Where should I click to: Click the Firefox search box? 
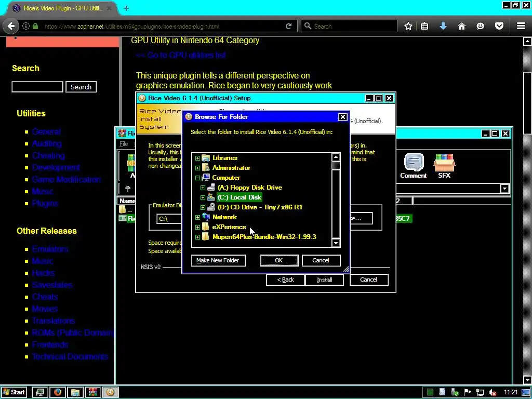[349, 26]
